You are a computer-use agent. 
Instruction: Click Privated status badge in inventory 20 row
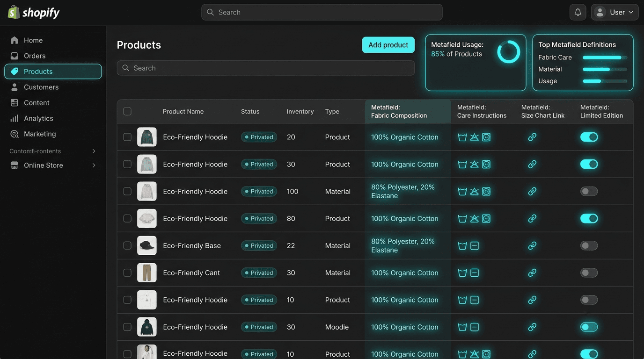pos(259,137)
